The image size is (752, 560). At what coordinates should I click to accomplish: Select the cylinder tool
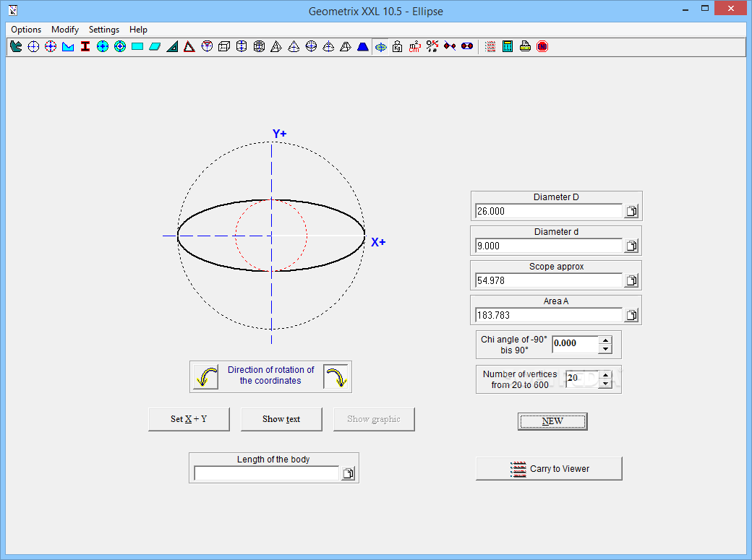click(x=242, y=46)
